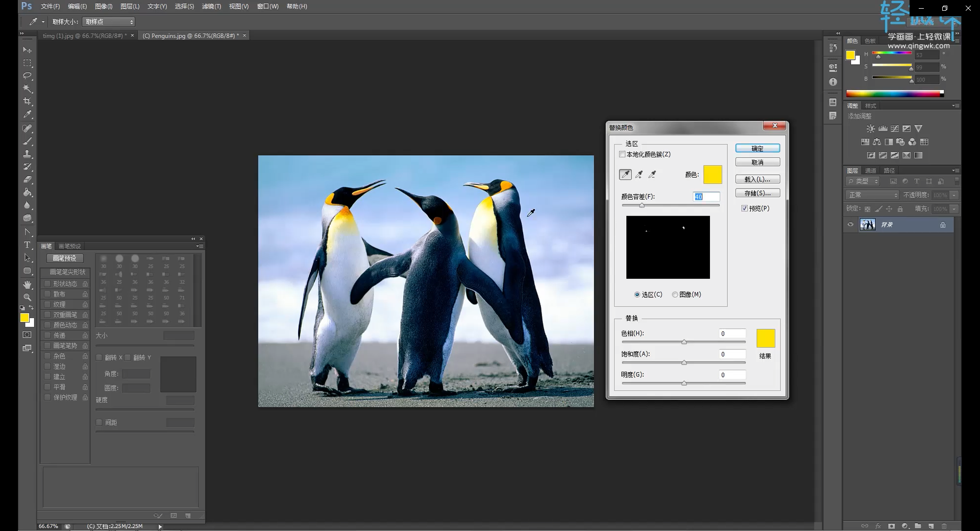Screen dimensions: 980x531
Task: Open the layer filter type dropdown
Action: tap(863, 181)
